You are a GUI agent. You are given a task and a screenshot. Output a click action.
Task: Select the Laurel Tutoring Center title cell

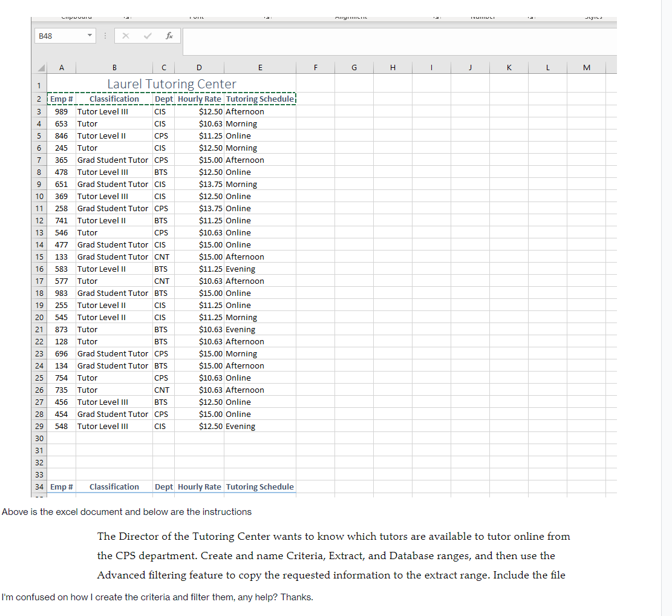coord(171,84)
